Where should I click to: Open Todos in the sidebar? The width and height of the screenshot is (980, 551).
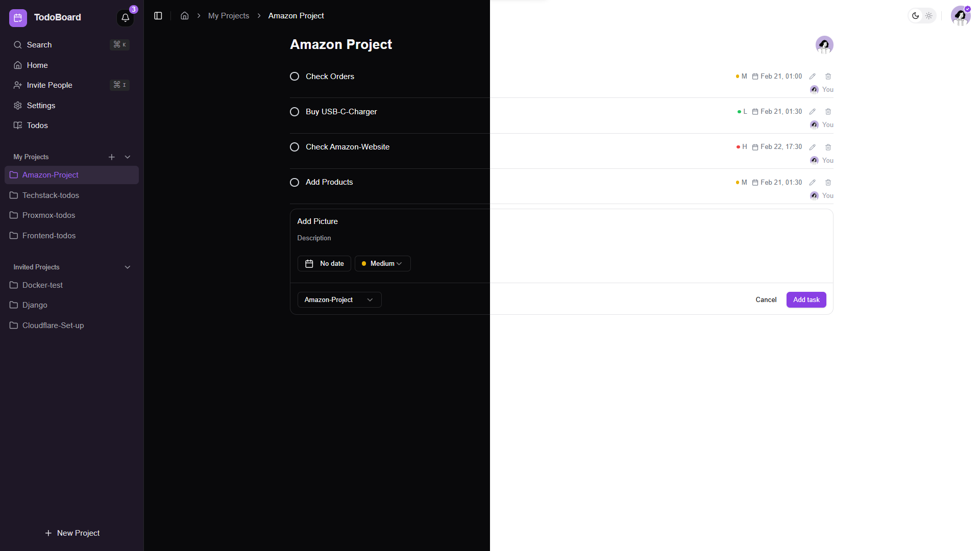point(71,126)
